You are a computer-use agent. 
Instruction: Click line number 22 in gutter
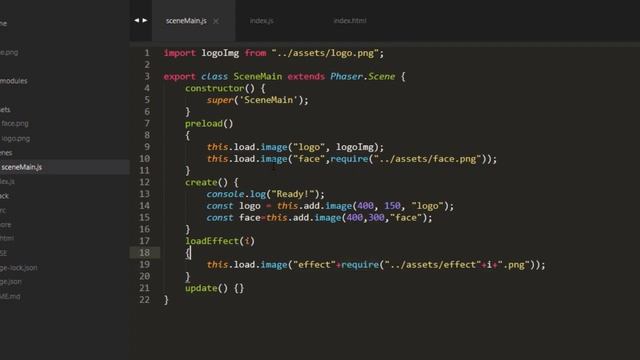click(144, 300)
